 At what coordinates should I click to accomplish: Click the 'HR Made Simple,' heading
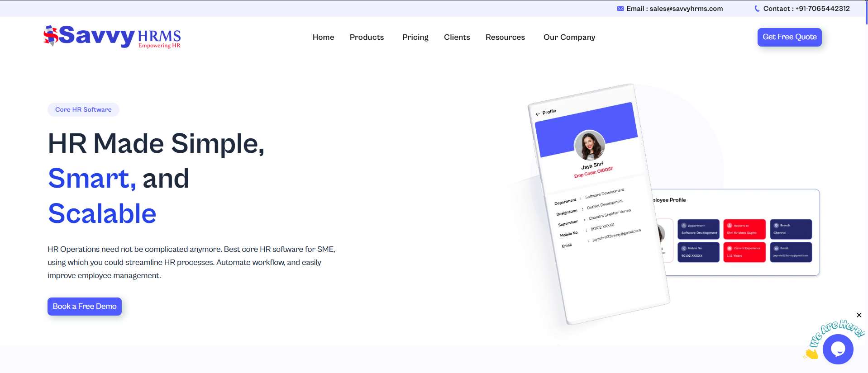click(x=156, y=143)
